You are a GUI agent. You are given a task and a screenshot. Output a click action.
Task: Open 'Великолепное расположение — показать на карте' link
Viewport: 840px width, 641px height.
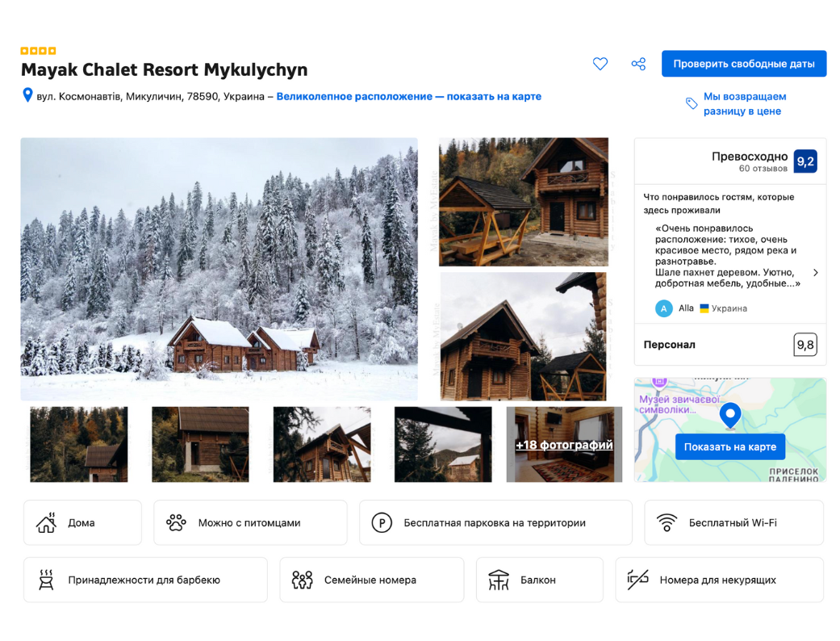click(408, 96)
